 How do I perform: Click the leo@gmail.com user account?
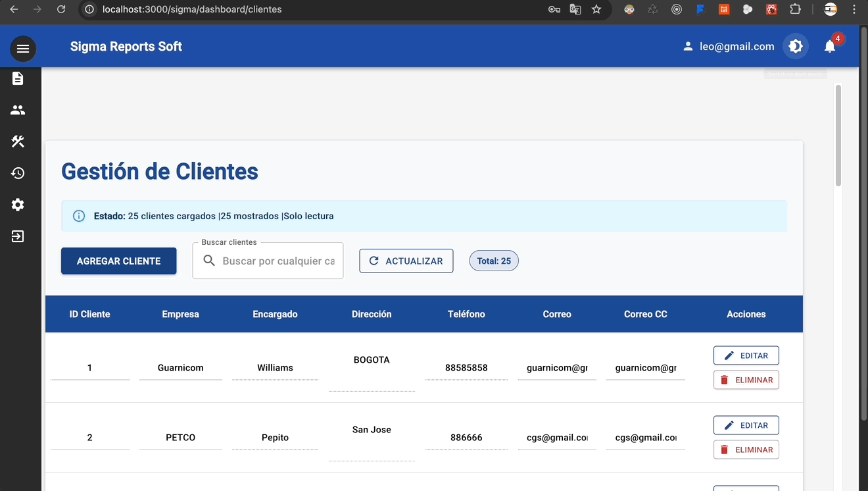[729, 47]
